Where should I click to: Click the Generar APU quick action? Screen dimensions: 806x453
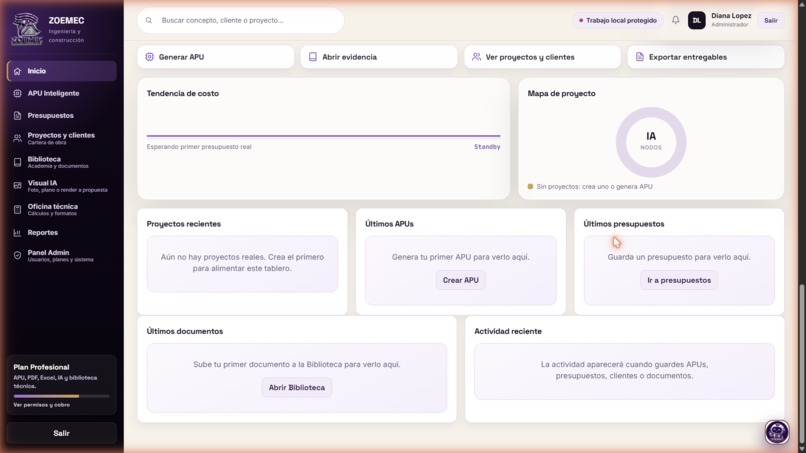coord(215,57)
